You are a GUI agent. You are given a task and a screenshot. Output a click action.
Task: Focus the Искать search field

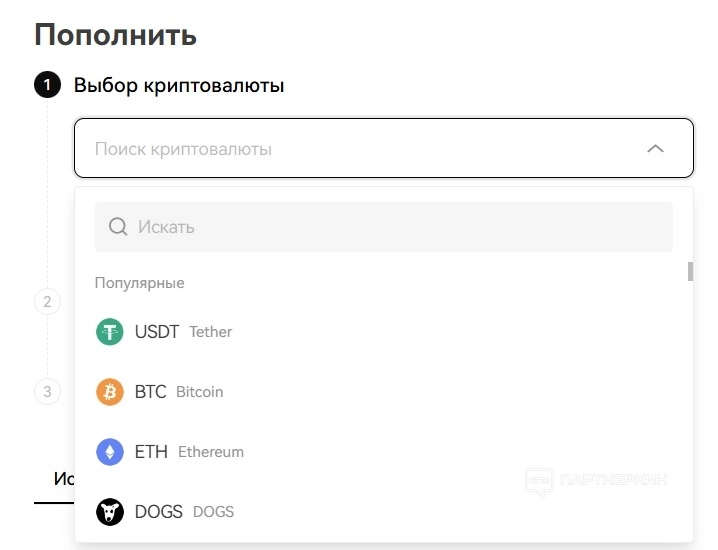coord(400,227)
